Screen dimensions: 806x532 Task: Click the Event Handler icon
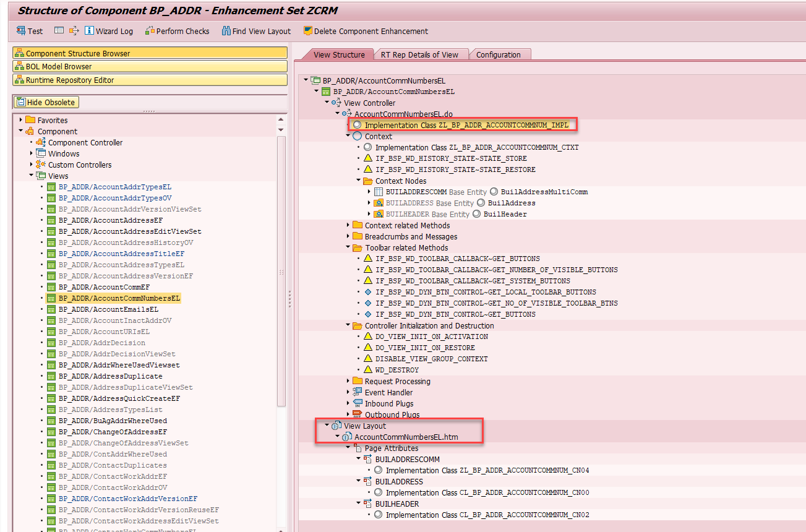point(356,392)
